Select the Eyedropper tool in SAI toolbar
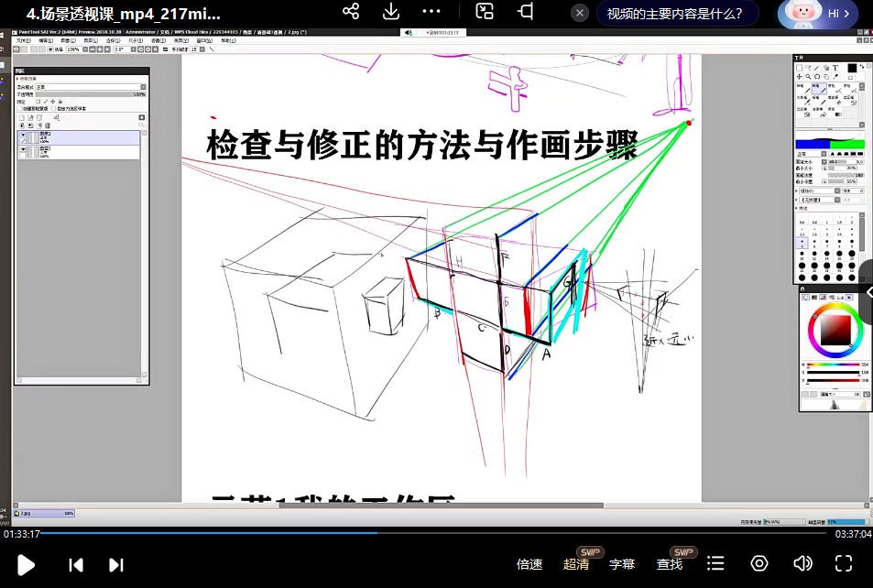Viewport: 873px width, 588px height. (835, 75)
